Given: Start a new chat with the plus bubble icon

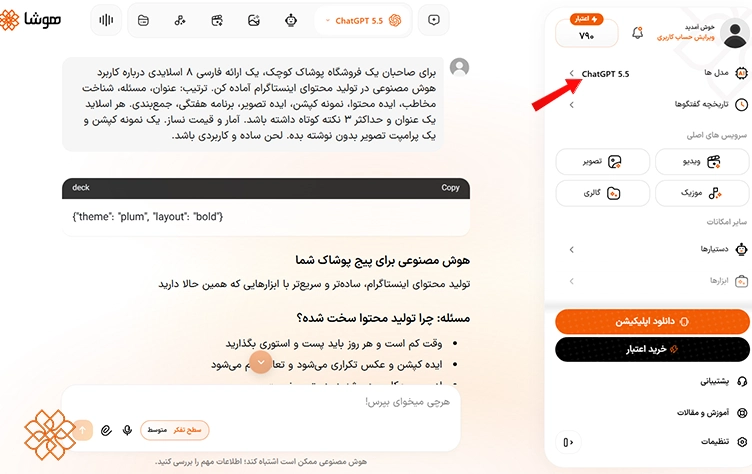Looking at the screenshot, I should point(434,20).
